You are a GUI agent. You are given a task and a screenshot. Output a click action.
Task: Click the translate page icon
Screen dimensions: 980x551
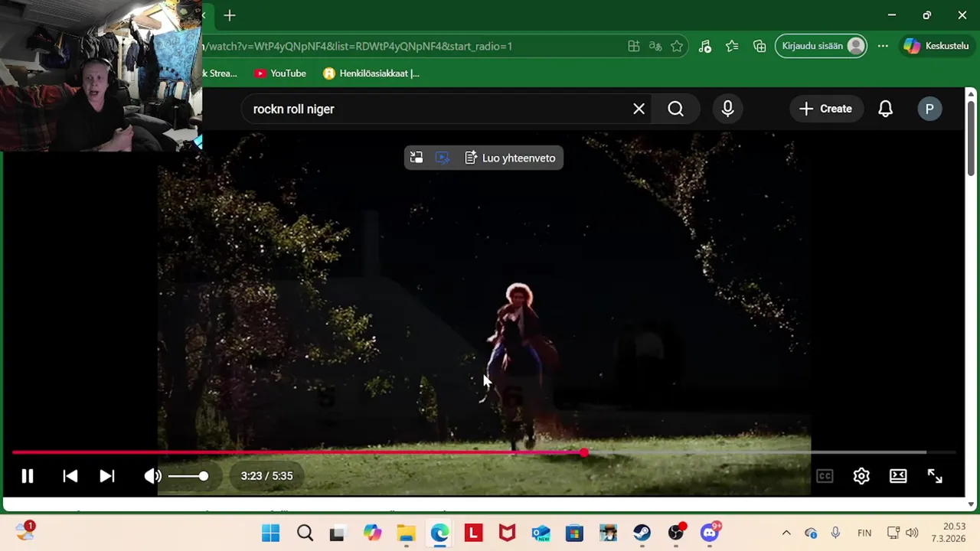(655, 46)
